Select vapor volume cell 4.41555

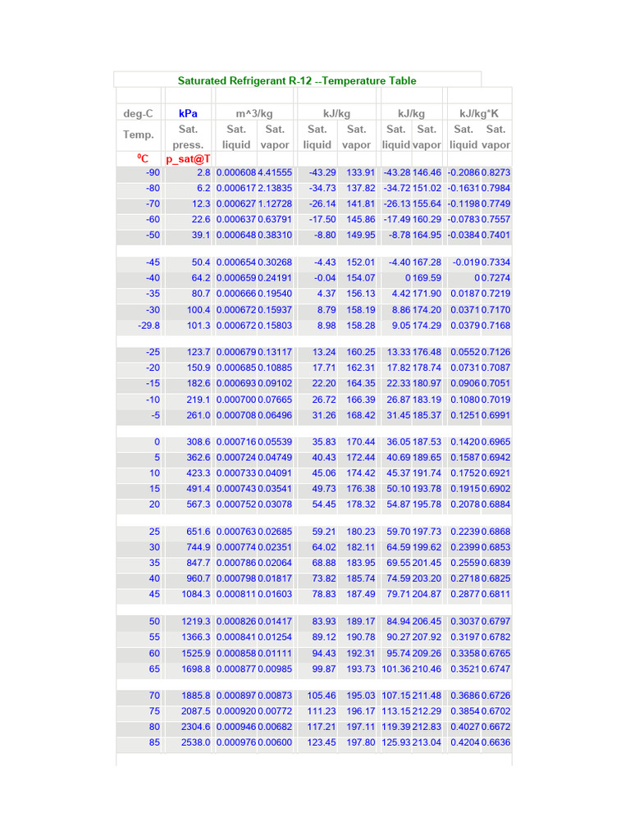(275, 172)
